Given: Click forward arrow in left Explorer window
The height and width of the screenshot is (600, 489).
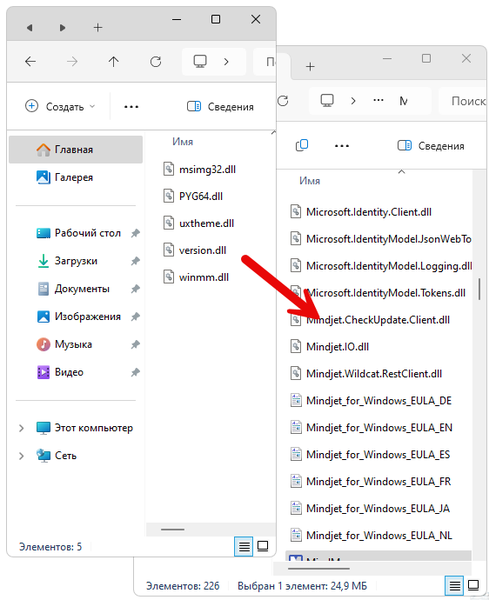Looking at the screenshot, I should [72, 61].
